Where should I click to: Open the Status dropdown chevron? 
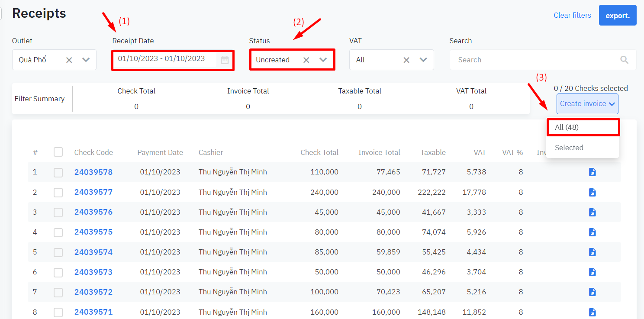[323, 60]
